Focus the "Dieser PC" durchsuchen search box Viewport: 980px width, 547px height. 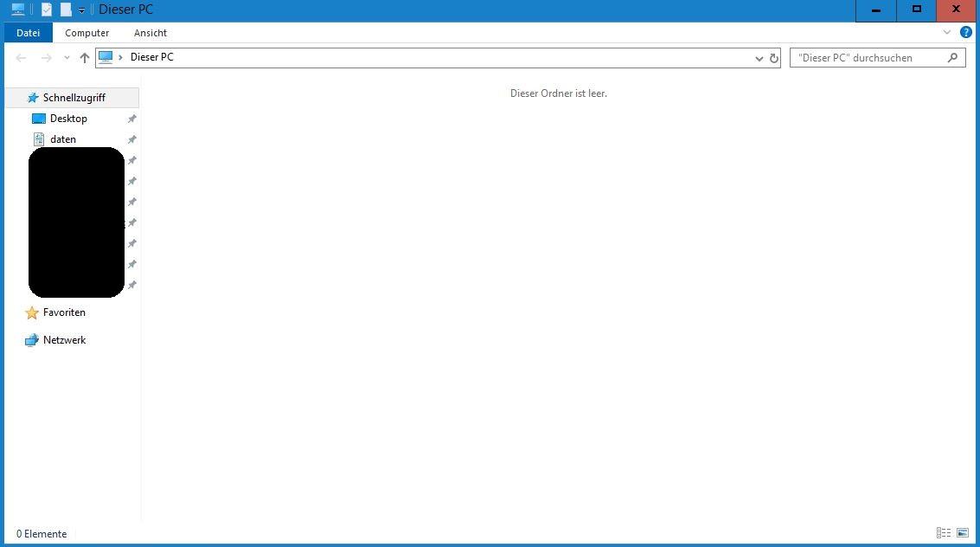coord(877,57)
